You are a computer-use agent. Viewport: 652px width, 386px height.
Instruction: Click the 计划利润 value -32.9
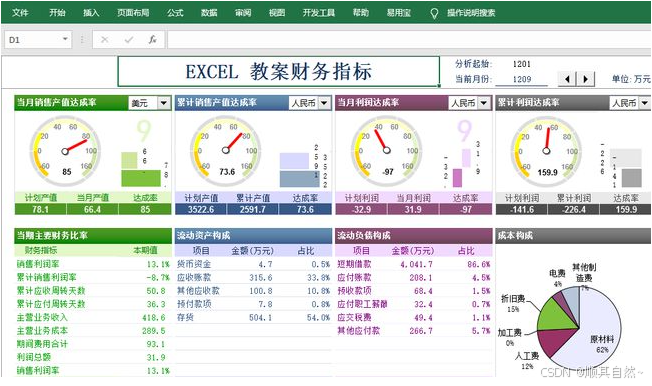[x=361, y=209]
